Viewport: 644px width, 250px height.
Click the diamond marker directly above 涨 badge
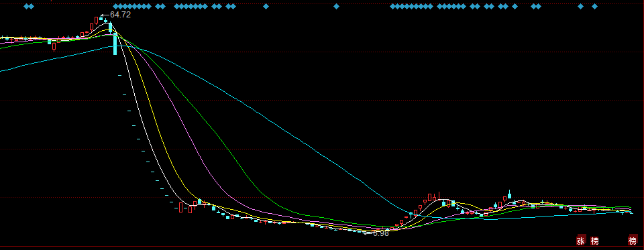[x=580, y=6]
